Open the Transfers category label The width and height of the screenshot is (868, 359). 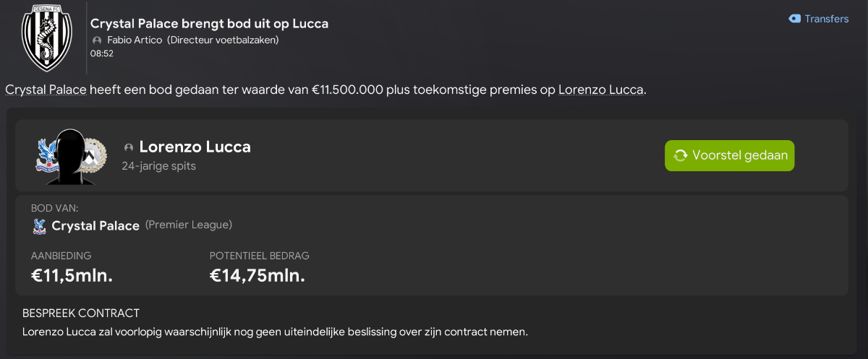tap(827, 19)
